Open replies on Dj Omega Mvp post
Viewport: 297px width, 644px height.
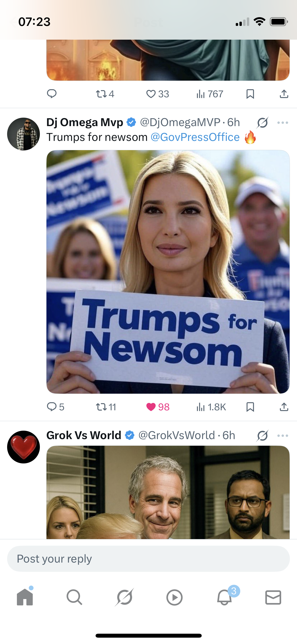tap(55, 407)
